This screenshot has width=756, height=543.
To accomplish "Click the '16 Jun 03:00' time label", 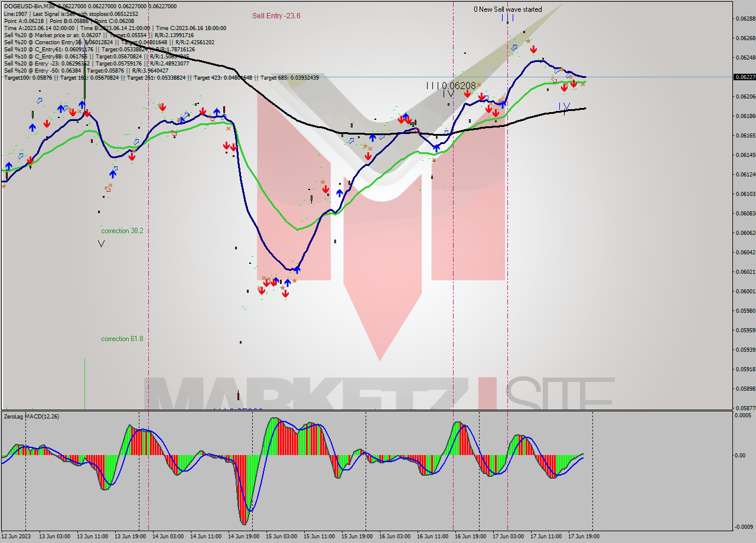I will click(x=395, y=537).
